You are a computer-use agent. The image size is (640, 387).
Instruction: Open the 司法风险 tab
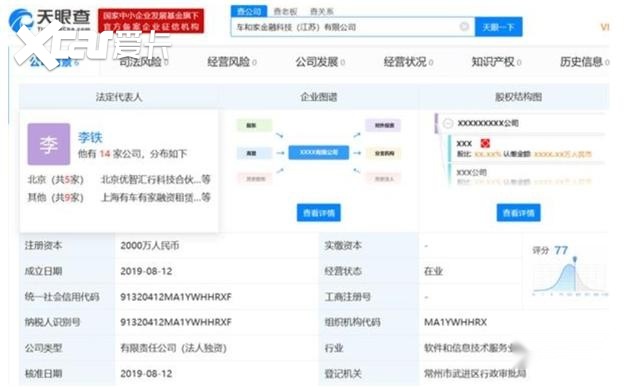pyautogui.click(x=144, y=62)
